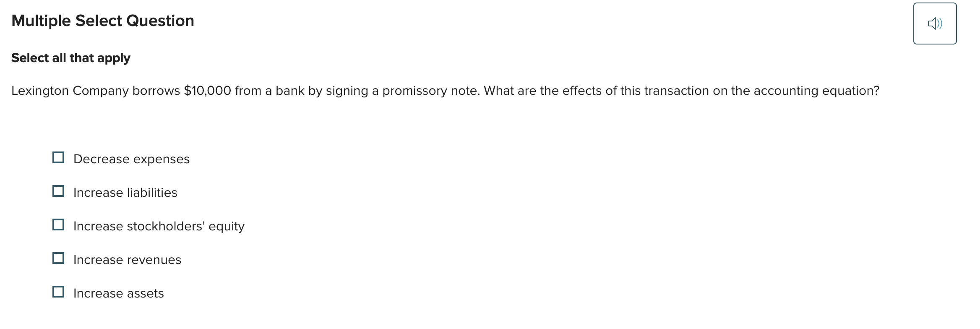Viewport: 980px width, 329px height.
Task: Check the 'Increase revenues' checkbox
Action: pyautogui.click(x=58, y=258)
